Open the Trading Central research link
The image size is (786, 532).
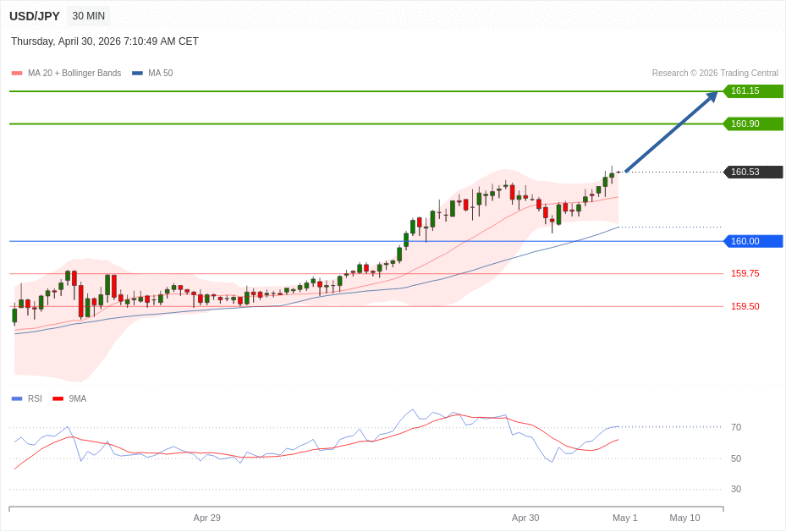pos(715,73)
